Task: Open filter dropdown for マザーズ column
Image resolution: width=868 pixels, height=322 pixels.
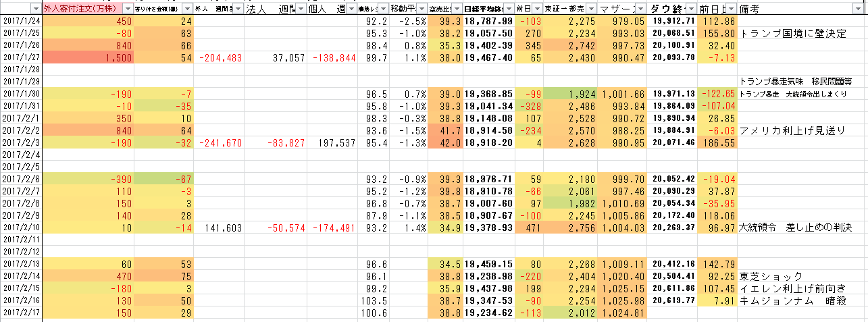Action: (640, 9)
